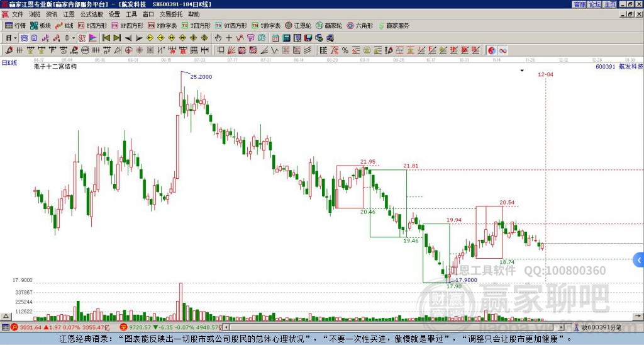Viewport: 644px width, 345px height.
Task: Open the T四方形 tool
Action: click(196, 25)
